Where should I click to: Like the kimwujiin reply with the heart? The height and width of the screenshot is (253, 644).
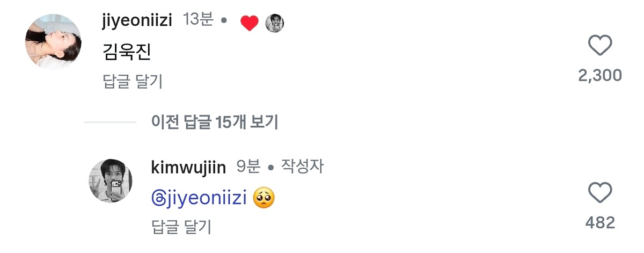point(600,193)
